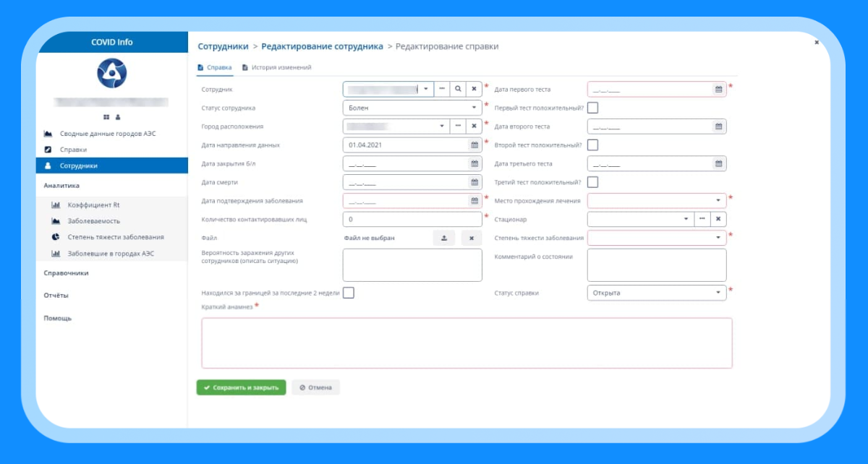
Task: Open Заболевшие в городах АЭС item
Action: 112,254
